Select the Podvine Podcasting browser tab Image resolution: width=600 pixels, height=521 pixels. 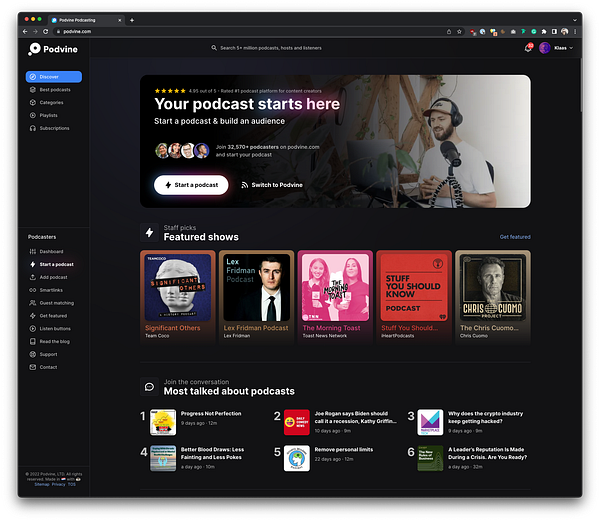point(86,20)
